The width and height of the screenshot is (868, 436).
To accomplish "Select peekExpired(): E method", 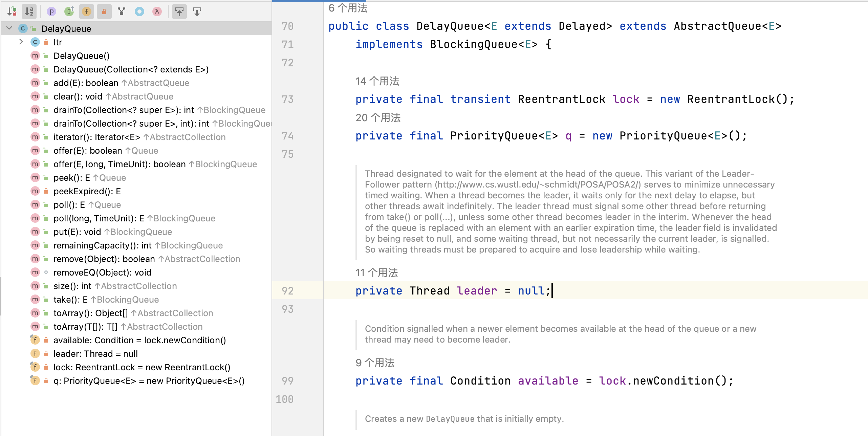I will click(87, 191).
